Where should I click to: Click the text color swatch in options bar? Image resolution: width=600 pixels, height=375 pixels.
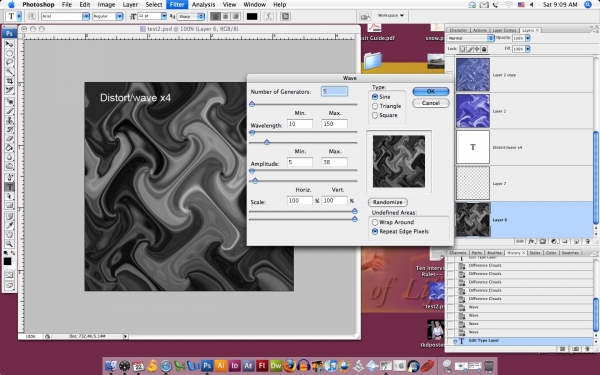252,16
